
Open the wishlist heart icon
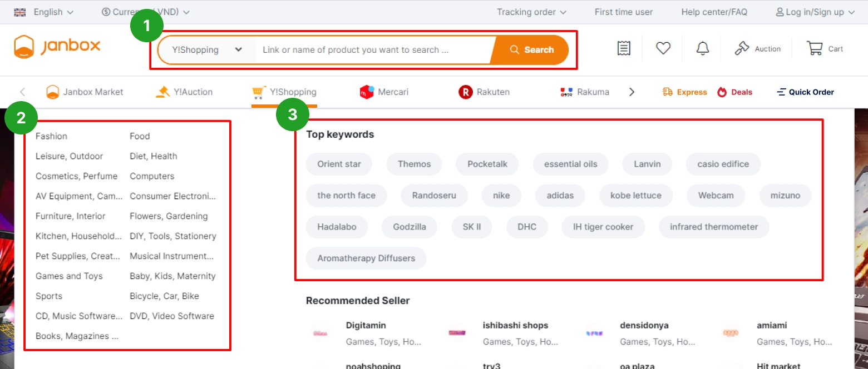pyautogui.click(x=663, y=49)
